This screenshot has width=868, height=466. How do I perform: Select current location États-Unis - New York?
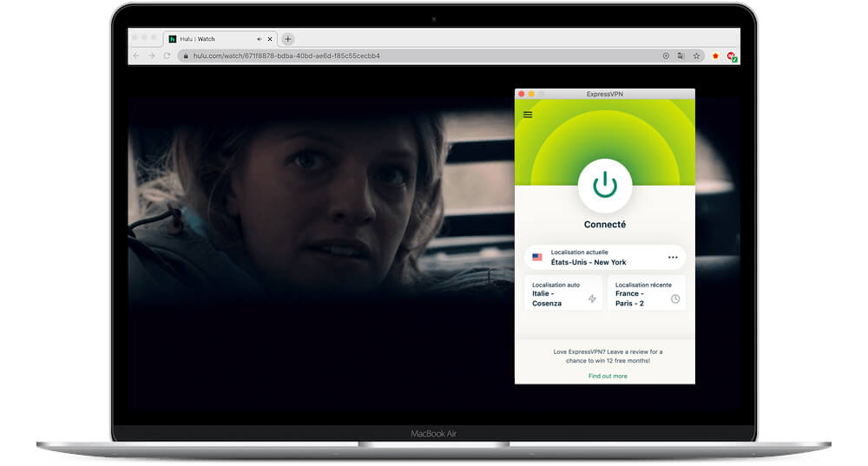(604, 258)
